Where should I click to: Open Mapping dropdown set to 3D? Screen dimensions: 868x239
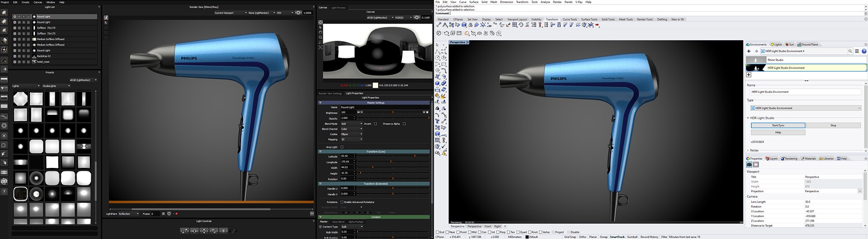click(x=351, y=139)
